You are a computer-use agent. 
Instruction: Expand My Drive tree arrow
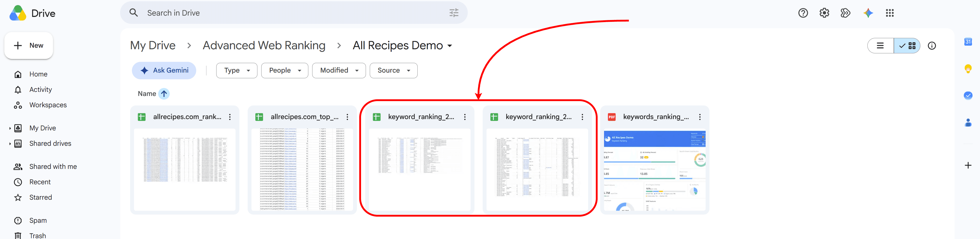click(x=10, y=128)
